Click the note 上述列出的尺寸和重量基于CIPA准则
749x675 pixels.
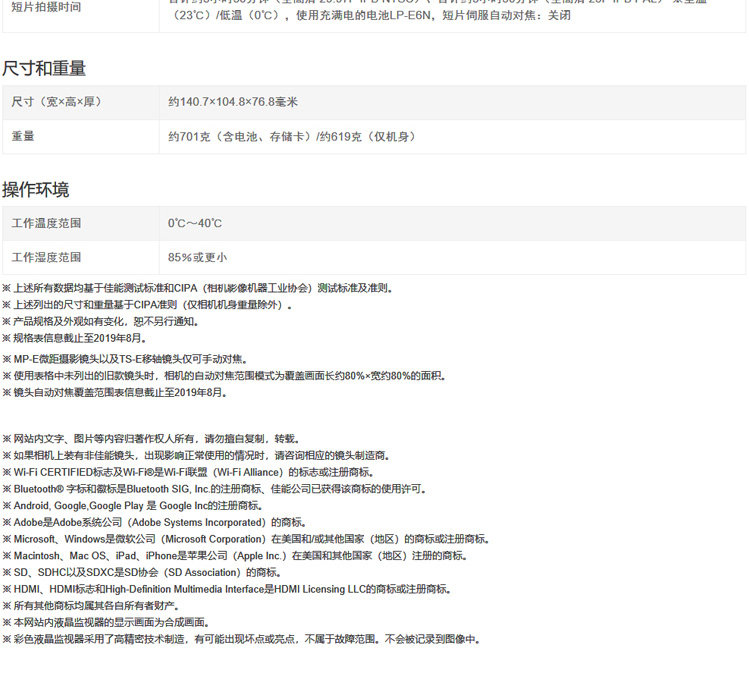pos(147,305)
